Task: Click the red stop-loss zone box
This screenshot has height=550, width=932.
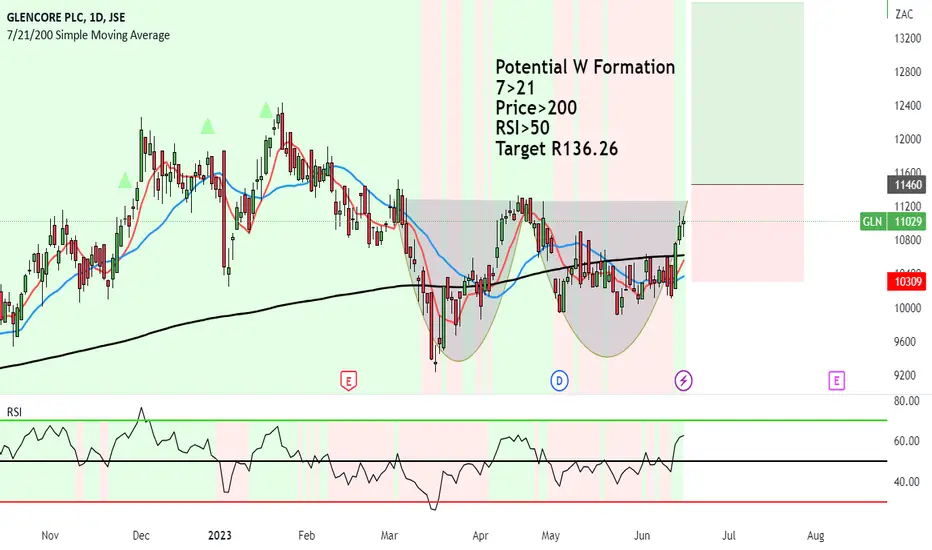Action: (x=748, y=233)
